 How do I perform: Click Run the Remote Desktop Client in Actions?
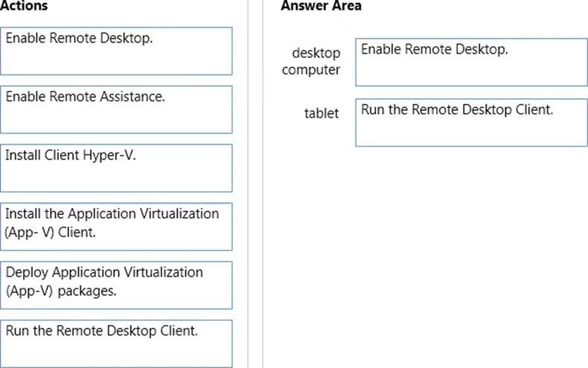[x=117, y=343]
